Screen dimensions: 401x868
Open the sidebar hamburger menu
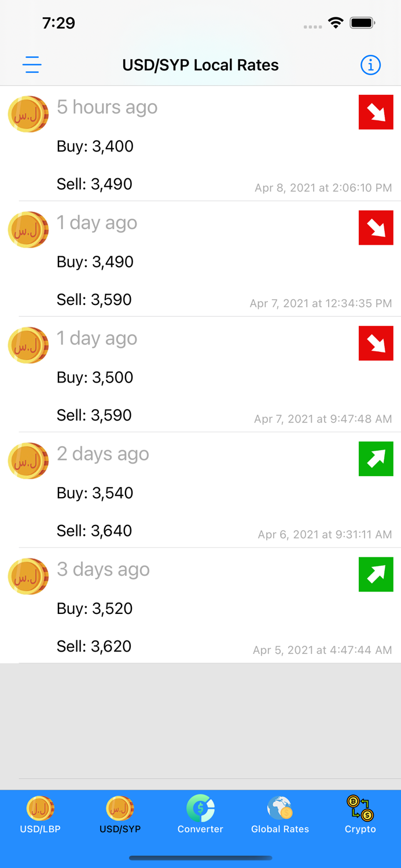(x=32, y=65)
